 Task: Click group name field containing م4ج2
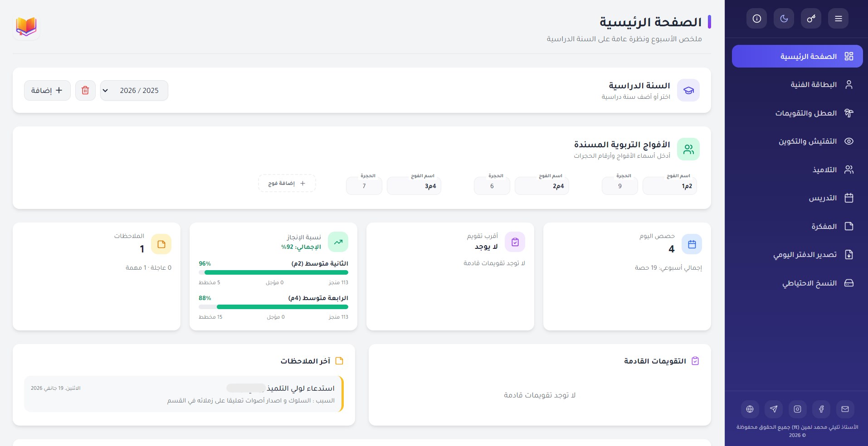[x=542, y=186]
